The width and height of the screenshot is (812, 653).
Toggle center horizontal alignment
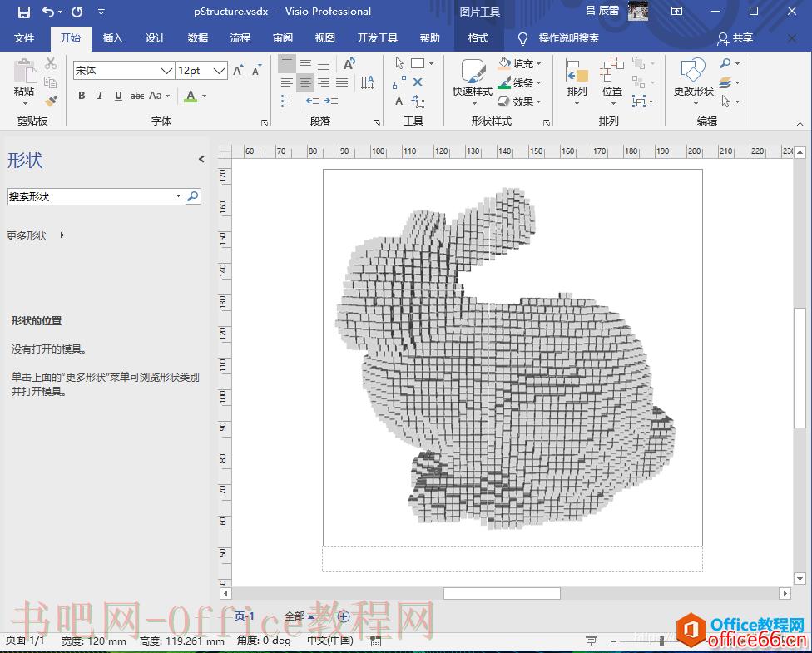click(x=305, y=82)
